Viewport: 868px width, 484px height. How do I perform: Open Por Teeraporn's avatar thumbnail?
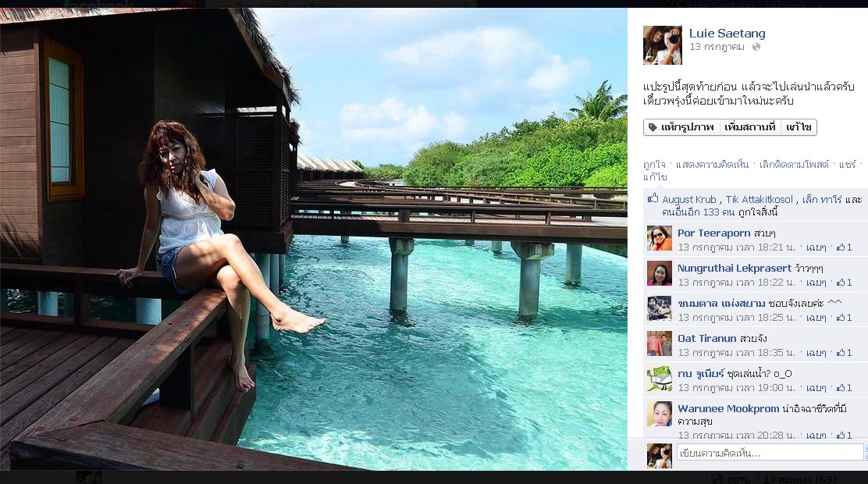(x=659, y=238)
